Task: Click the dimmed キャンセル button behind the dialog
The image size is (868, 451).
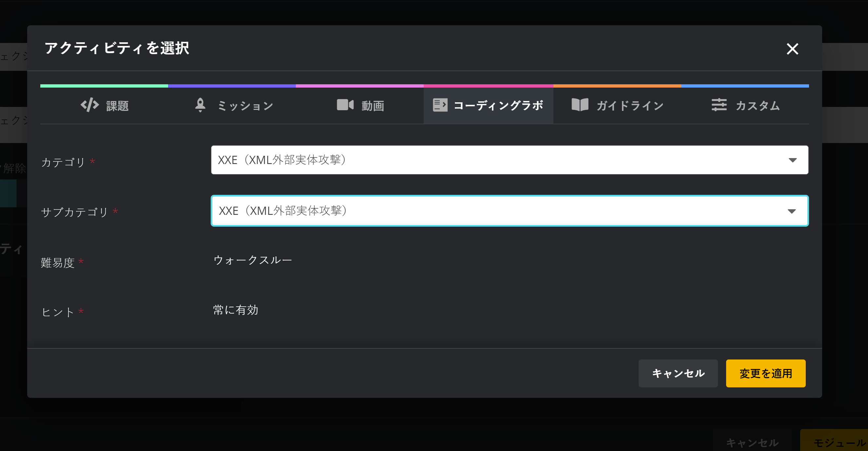Action: (x=752, y=442)
